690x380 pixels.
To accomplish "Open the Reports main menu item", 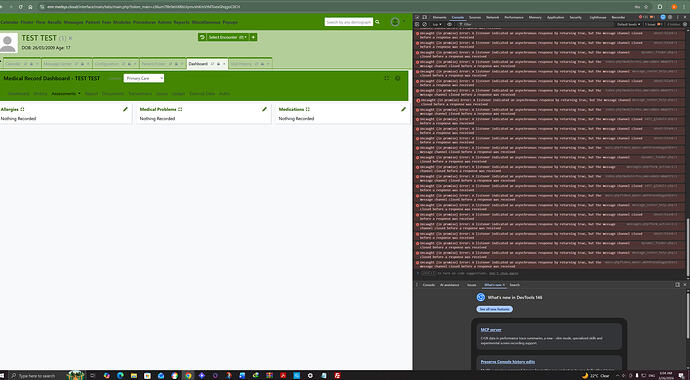I will point(181,22).
